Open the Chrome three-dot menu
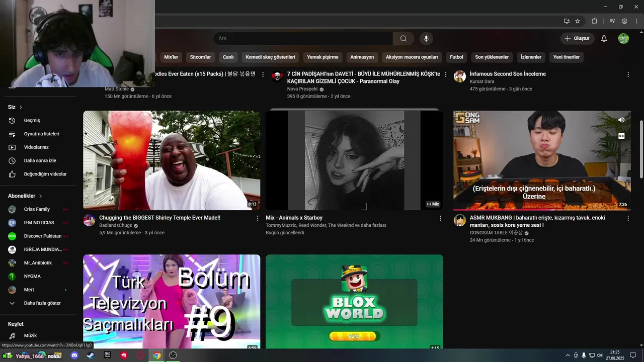The width and height of the screenshot is (644, 362). coord(636,21)
